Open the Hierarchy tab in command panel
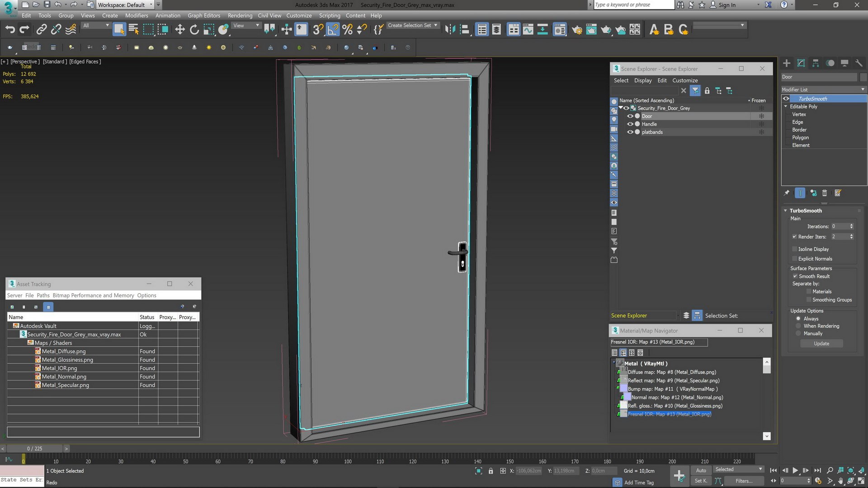Image resolution: width=868 pixels, height=488 pixels. [816, 63]
